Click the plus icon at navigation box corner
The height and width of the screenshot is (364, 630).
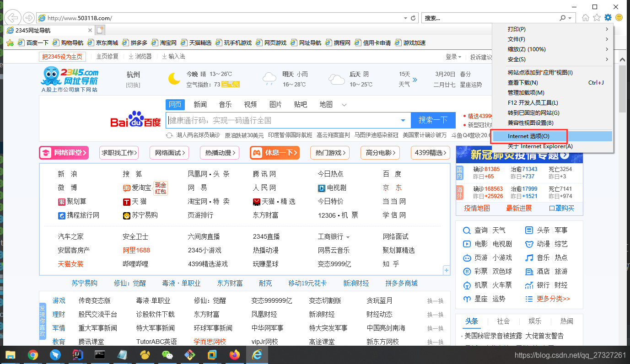(x=447, y=271)
